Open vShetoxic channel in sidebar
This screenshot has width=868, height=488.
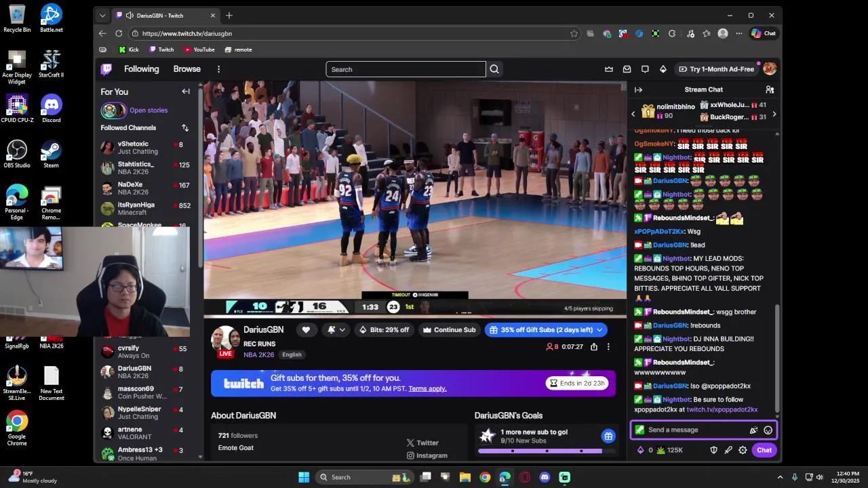point(146,148)
